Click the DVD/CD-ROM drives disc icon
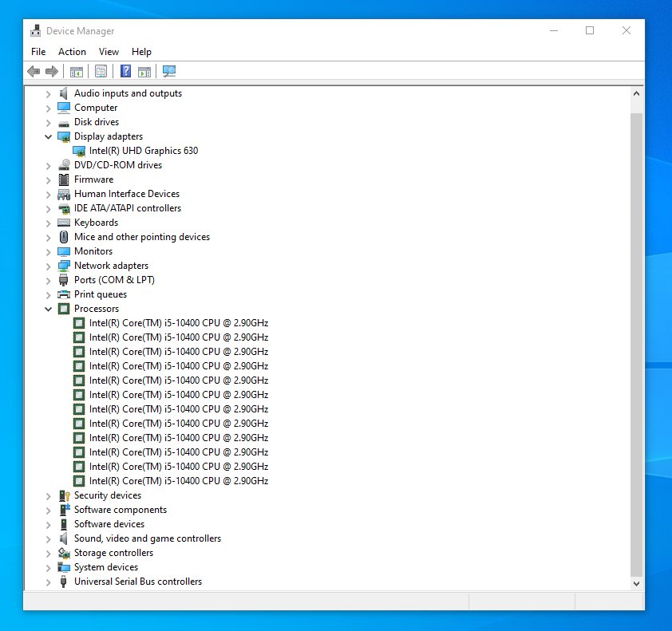Viewport: 672px width, 631px height. click(64, 165)
